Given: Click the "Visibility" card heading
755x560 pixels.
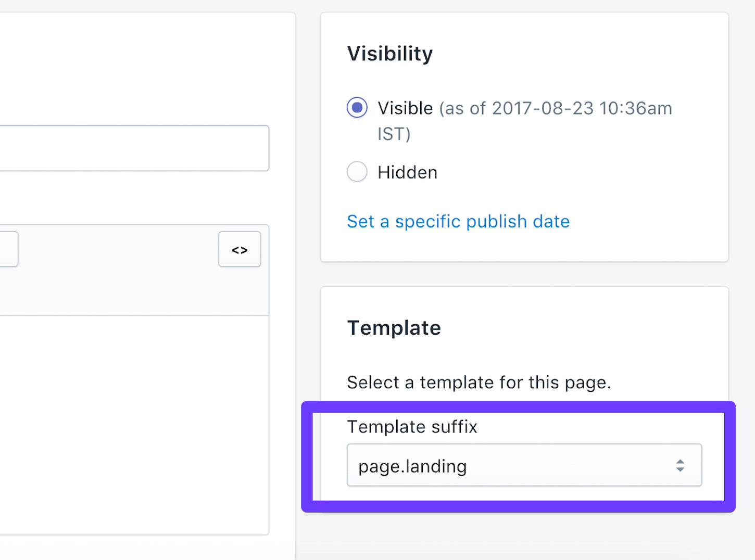Looking at the screenshot, I should (390, 54).
